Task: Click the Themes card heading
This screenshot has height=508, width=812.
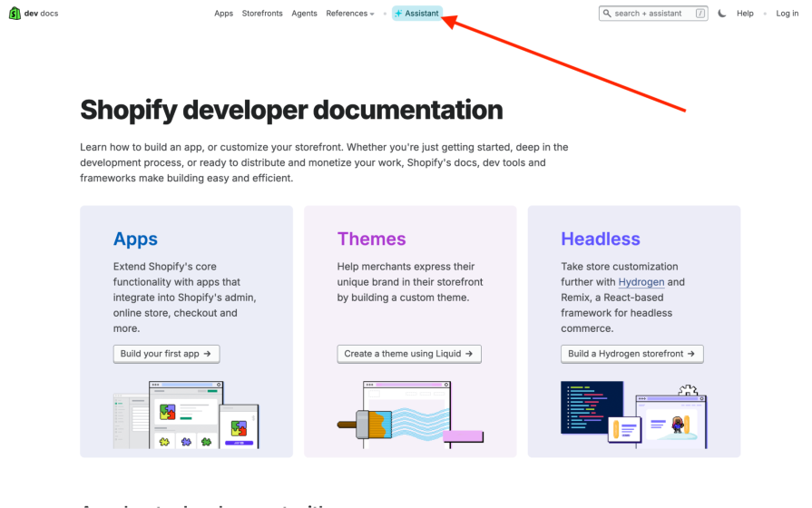Action: [371, 239]
